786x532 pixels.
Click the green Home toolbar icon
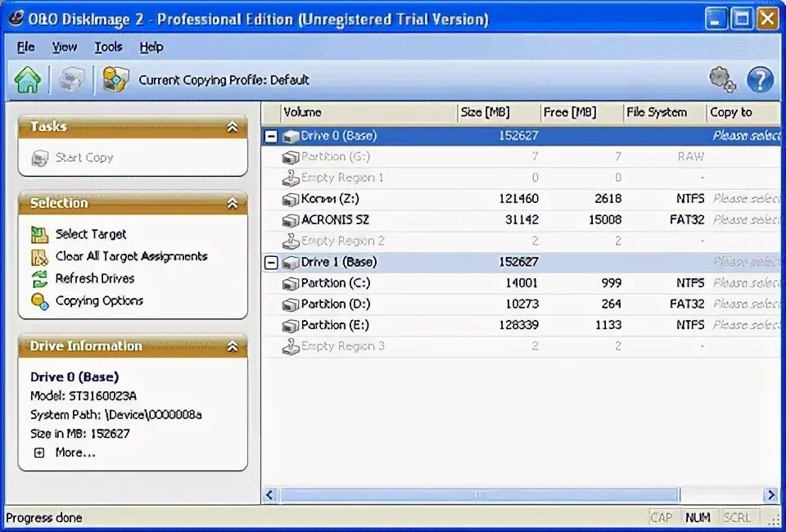pos(28,79)
